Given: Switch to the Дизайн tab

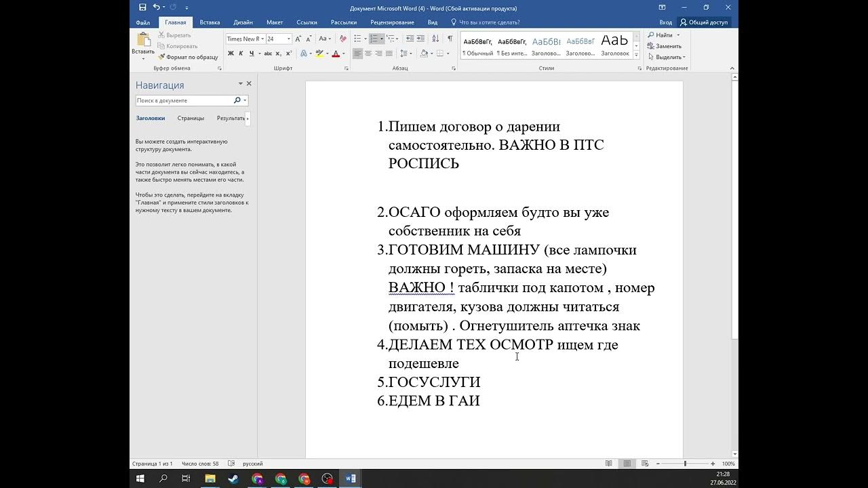Looking at the screenshot, I should coord(243,22).
